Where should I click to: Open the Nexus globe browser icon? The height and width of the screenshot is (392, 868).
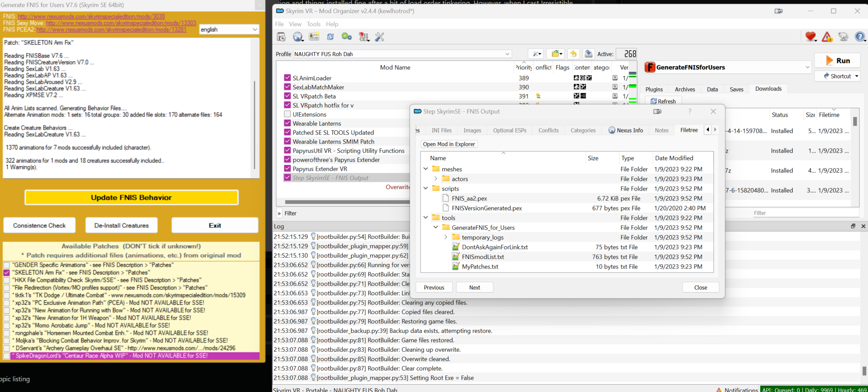point(298,37)
